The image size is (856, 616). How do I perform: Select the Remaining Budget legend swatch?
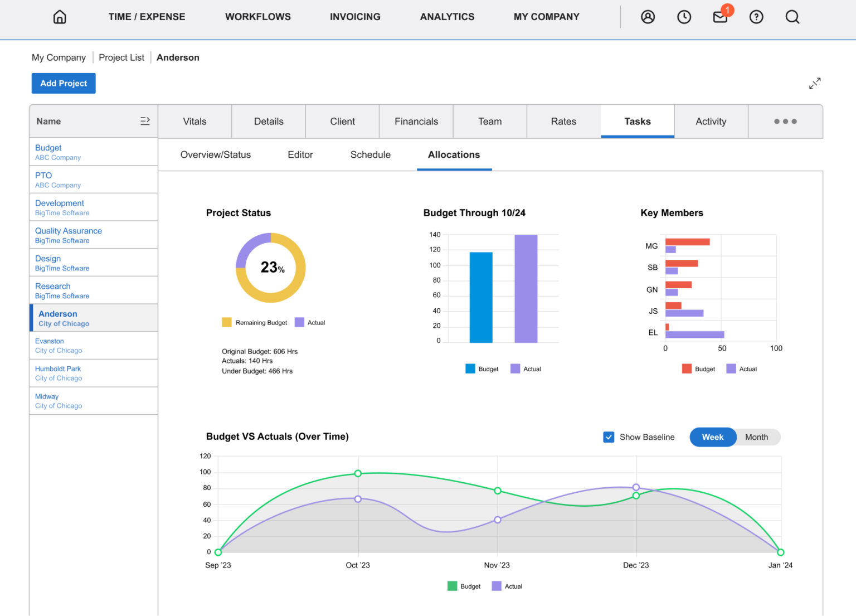point(226,322)
